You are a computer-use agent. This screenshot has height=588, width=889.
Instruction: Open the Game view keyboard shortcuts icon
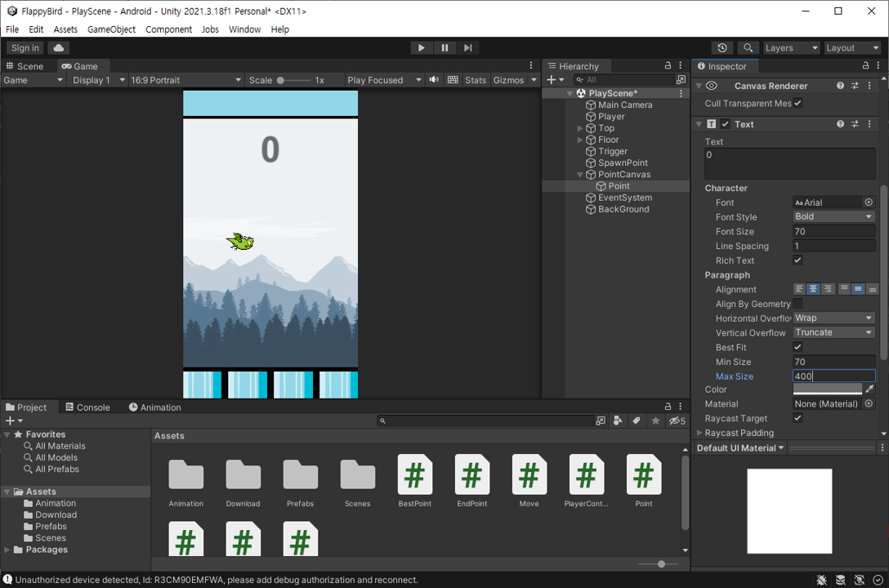coord(453,80)
